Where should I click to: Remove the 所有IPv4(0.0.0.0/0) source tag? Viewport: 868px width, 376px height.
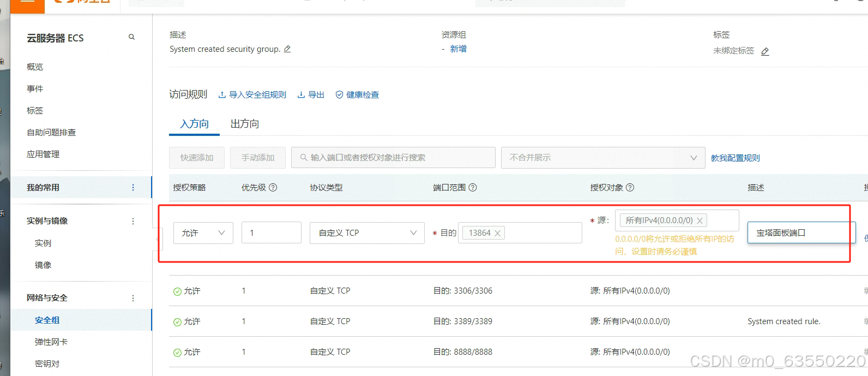700,220
